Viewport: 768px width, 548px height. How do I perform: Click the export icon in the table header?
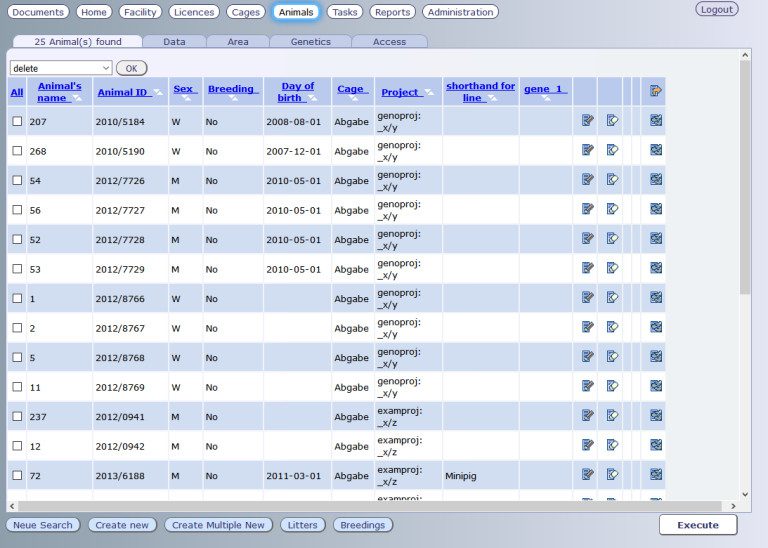[x=655, y=91]
